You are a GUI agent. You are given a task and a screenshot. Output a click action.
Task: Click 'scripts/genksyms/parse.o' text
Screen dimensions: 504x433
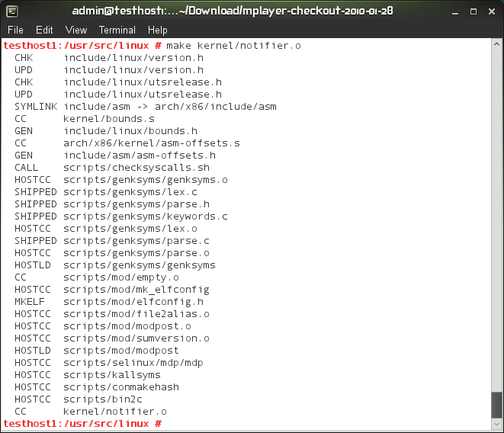click(136, 253)
